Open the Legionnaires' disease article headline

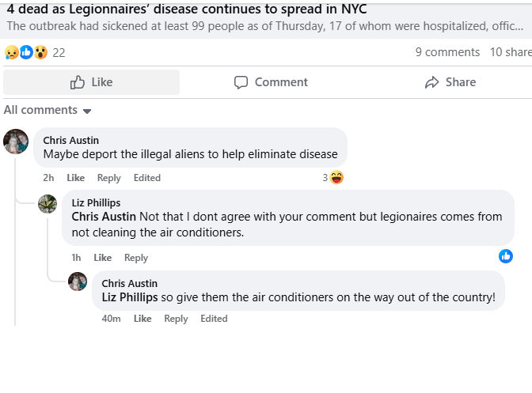187,9
